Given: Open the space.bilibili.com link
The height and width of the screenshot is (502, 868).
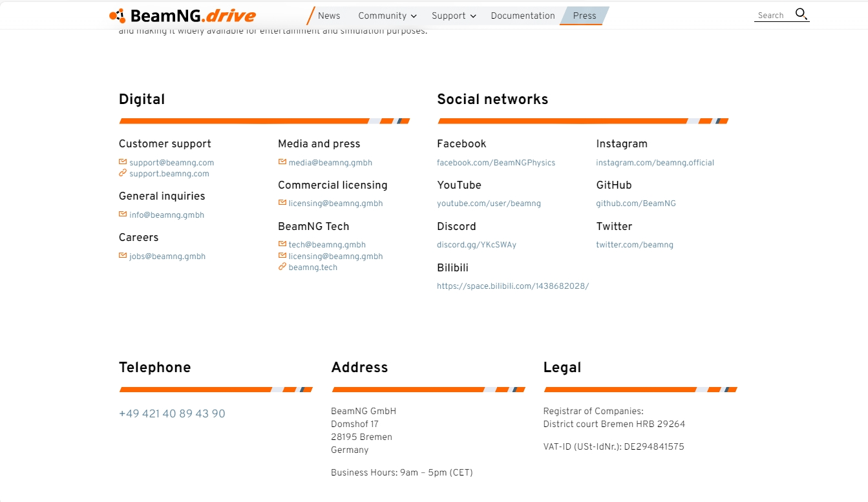Looking at the screenshot, I should click(513, 286).
